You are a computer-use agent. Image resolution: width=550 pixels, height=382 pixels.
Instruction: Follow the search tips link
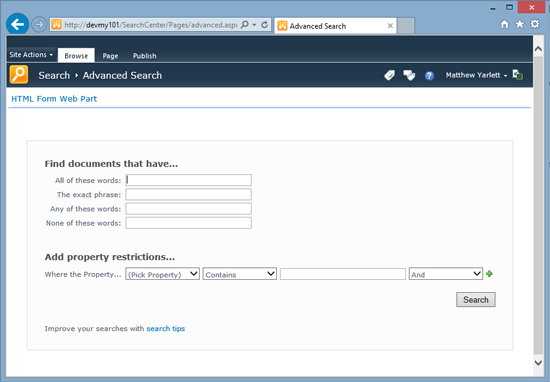pos(166,329)
